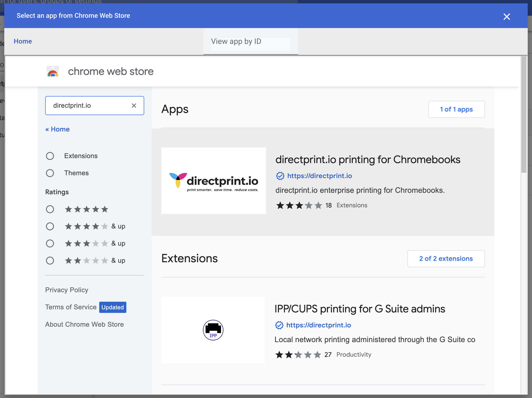Open directprint.io printing for Chromebooks title
Viewport: 532px width, 398px height.
click(368, 160)
